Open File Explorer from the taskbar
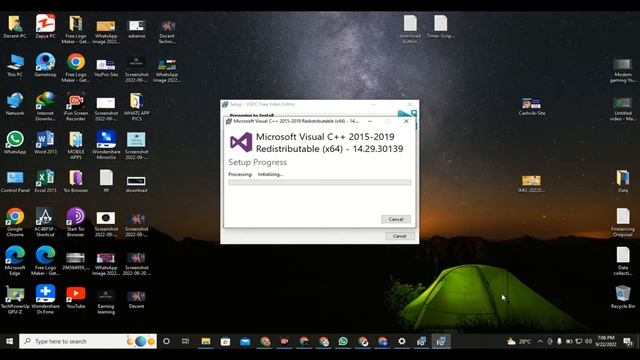This screenshot has width=640, height=360. tap(206, 341)
